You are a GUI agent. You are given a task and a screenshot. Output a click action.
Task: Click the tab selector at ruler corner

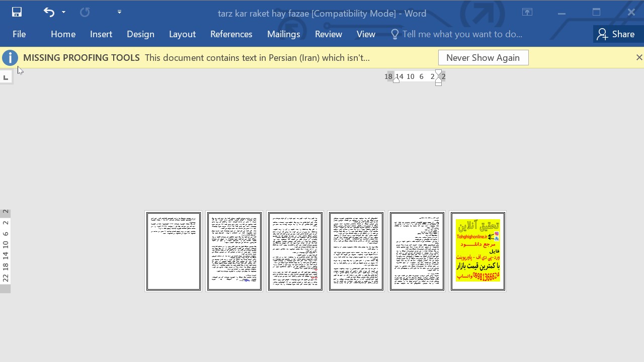click(6, 77)
